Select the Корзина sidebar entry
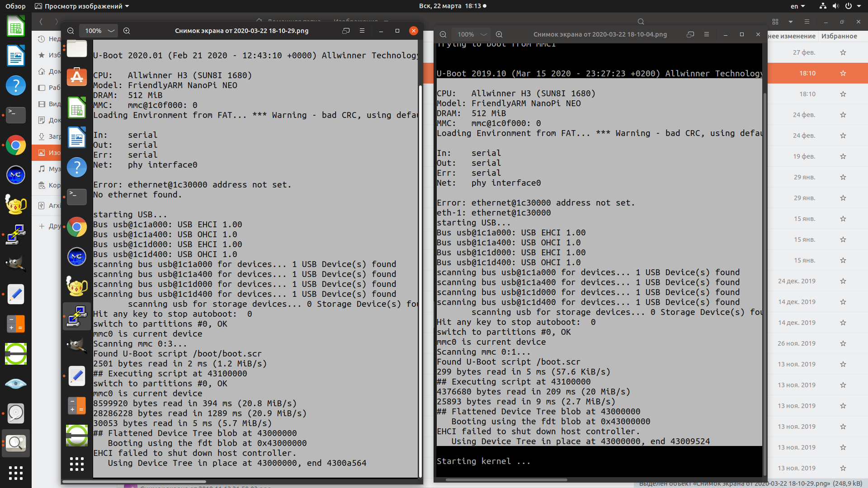The image size is (868, 488). point(47,185)
